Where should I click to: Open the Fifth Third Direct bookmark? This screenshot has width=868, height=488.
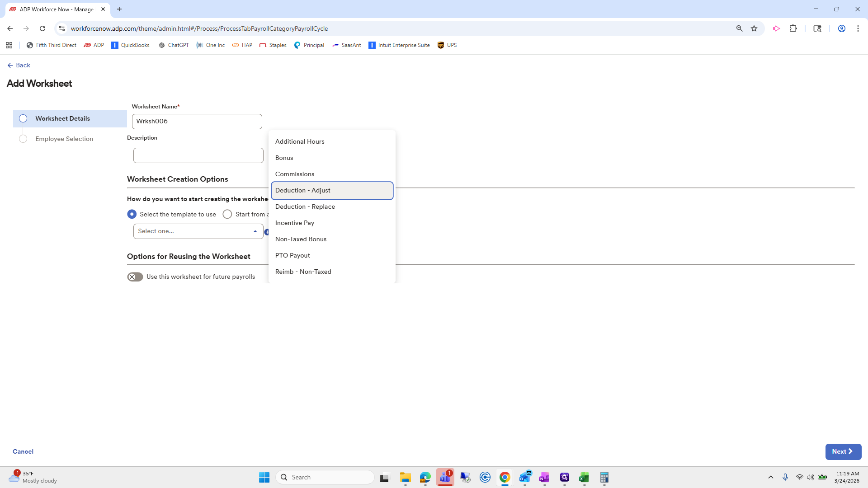coord(51,45)
